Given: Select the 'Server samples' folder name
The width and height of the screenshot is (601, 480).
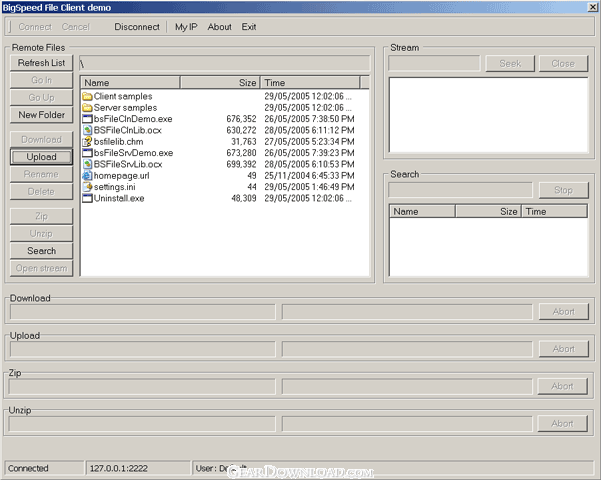Looking at the screenshot, I should pos(125,108).
